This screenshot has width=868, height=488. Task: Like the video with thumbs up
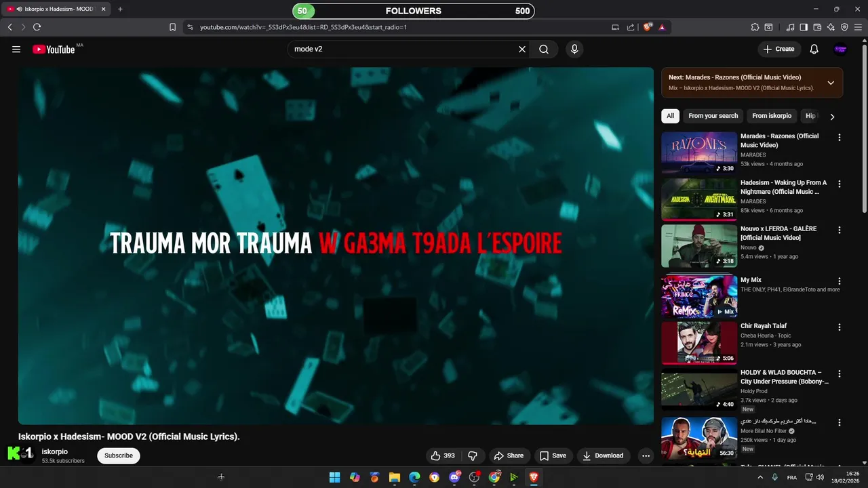tap(443, 455)
